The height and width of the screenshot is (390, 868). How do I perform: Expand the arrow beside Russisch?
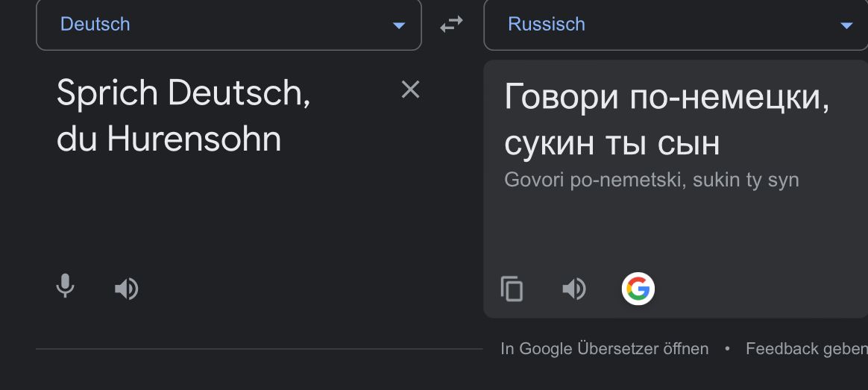coord(846,25)
